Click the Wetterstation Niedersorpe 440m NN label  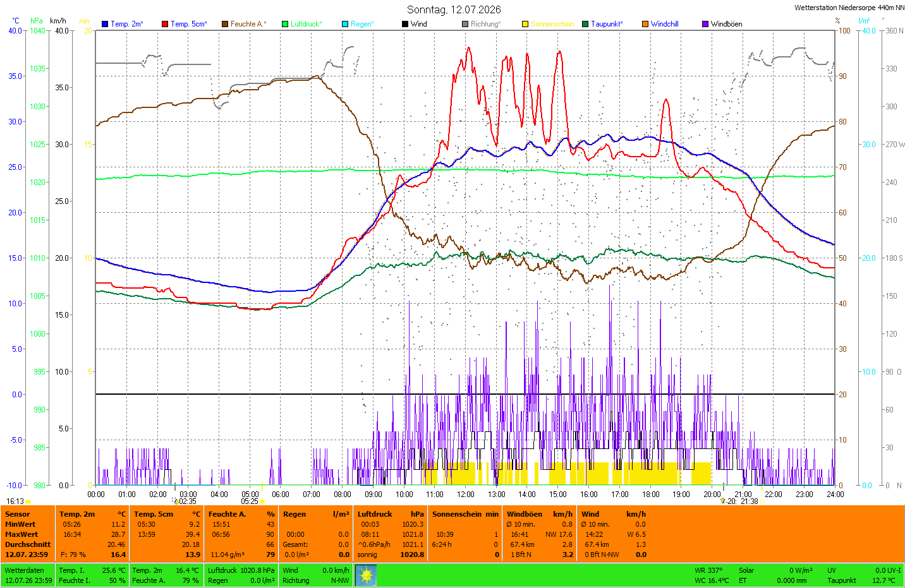(x=849, y=8)
